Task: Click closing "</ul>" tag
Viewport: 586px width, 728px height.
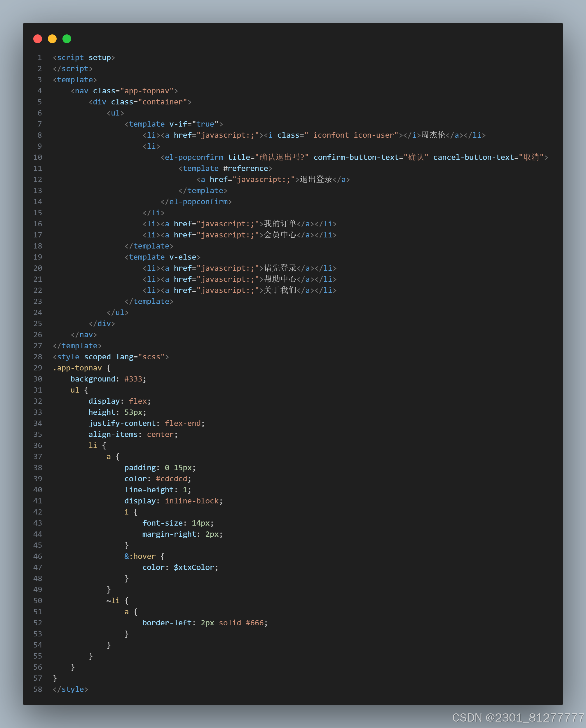Action: click(118, 313)
